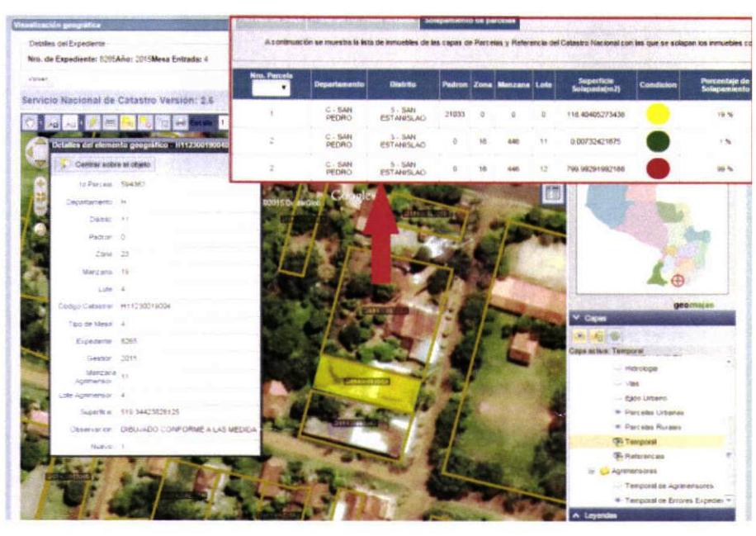This screenshot has height=536, width=756.
Task: Click the round navigation pan control on map
Action: (x=38, y=153)
